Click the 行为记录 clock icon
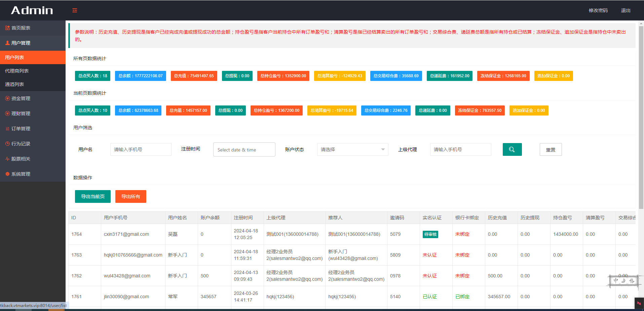This screenshot has width=644, height=311. 7,144
